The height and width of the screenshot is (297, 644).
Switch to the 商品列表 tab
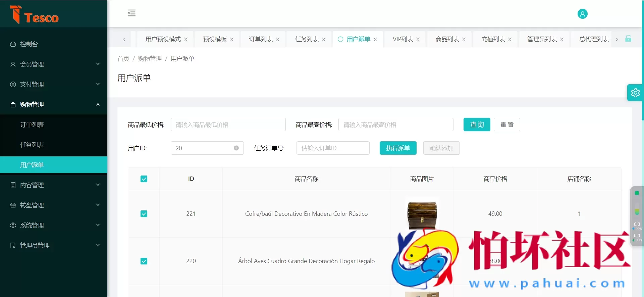tap(447, 39)
